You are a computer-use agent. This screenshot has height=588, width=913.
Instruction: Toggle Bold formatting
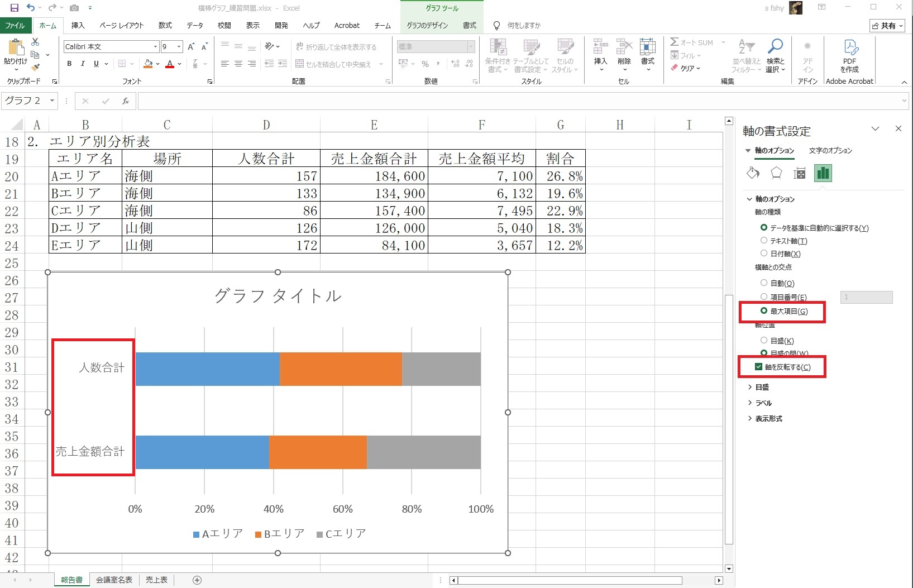69,64
